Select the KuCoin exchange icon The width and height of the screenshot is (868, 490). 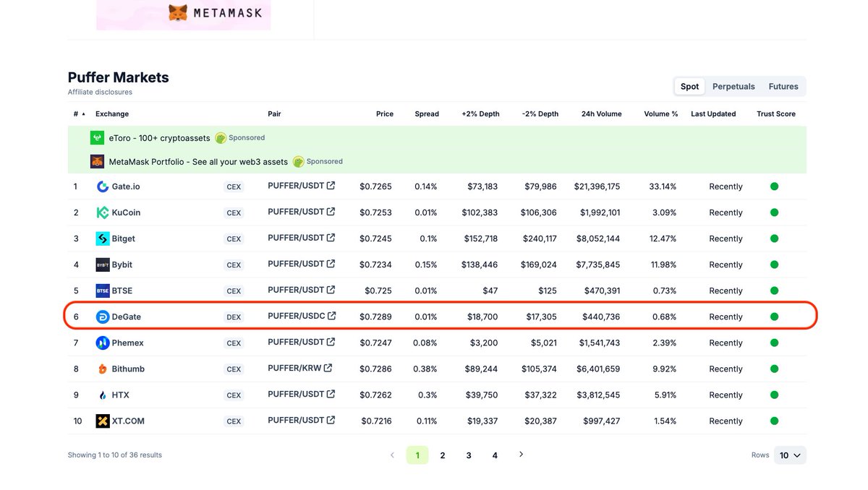tap(102, 212)
